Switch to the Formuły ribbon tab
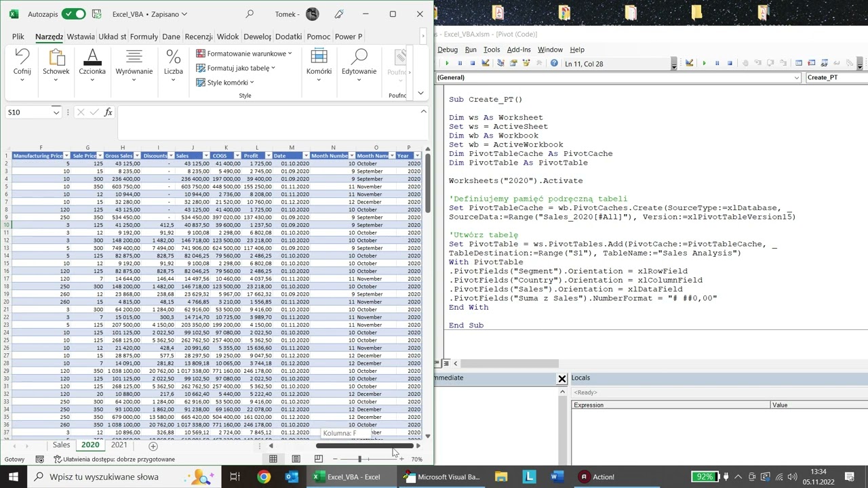This screenshot has width=868, height=488. click(x=144, y=37)
